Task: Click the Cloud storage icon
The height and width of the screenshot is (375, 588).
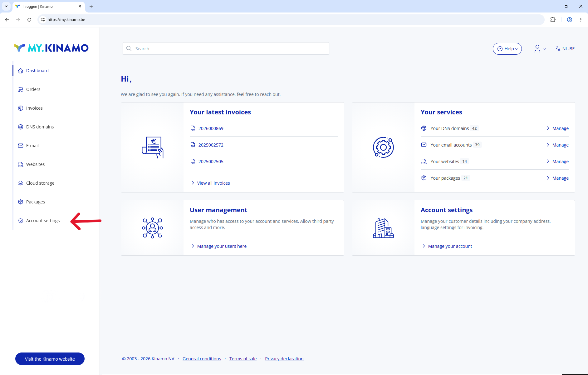Action: [x=21, y=183]
